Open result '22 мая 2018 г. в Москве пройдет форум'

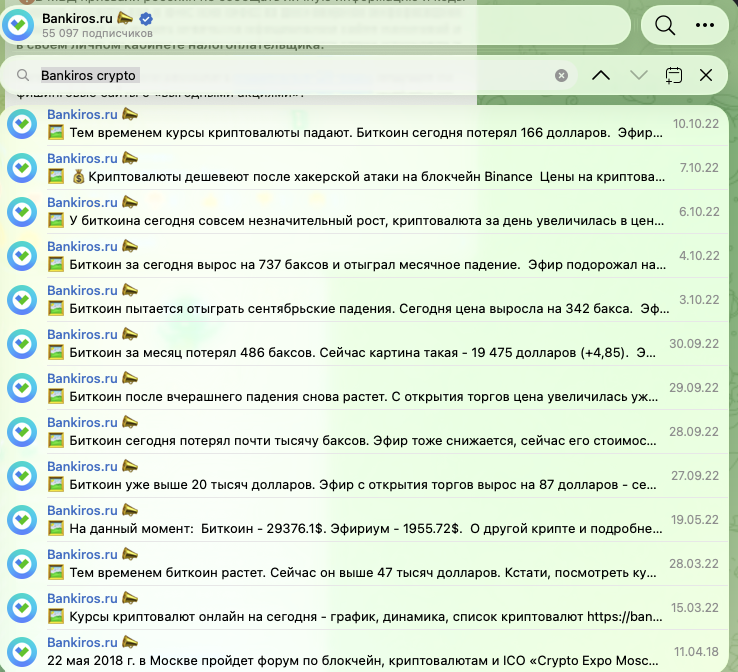click(x=364, y=651)
